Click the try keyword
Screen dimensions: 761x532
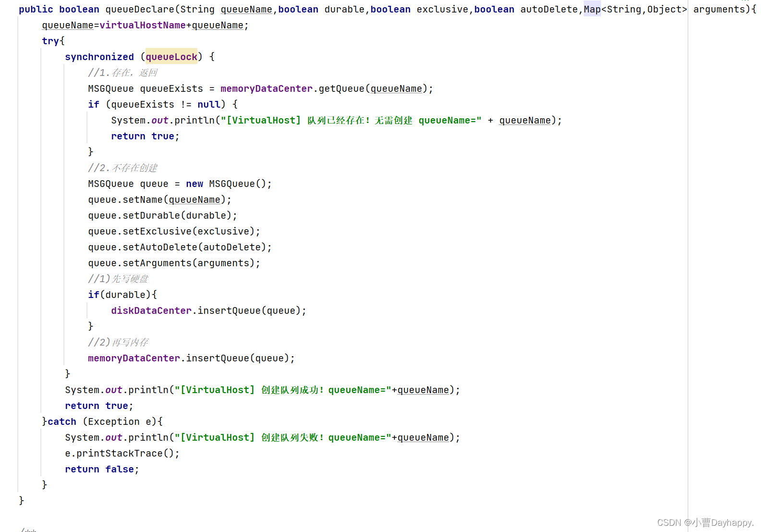click(50, 41)
